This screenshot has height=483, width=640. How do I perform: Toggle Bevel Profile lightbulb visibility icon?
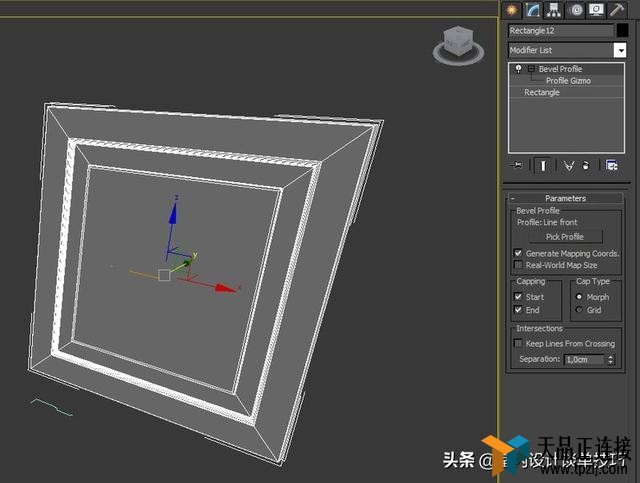518,69
